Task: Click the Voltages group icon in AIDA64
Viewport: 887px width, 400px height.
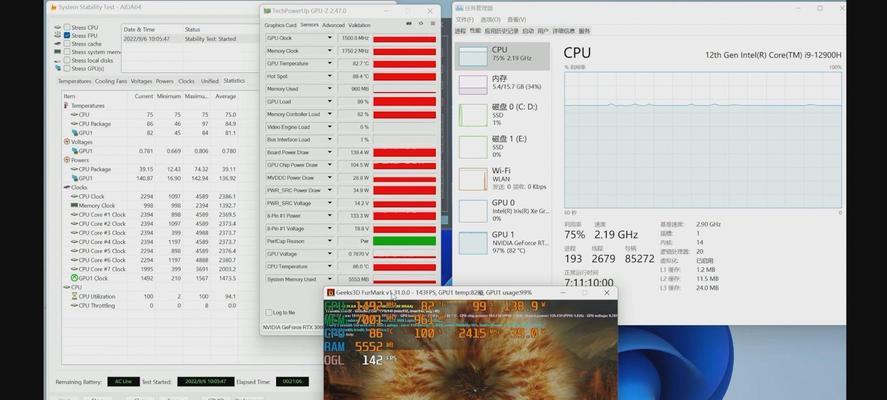Action: tap(67, 142)
